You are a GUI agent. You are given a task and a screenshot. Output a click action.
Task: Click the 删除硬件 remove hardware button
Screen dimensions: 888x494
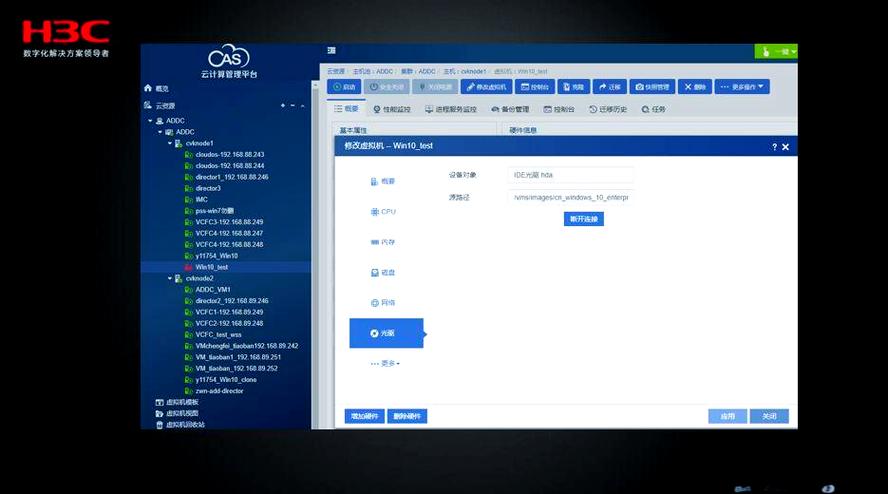tap(407, 416)
